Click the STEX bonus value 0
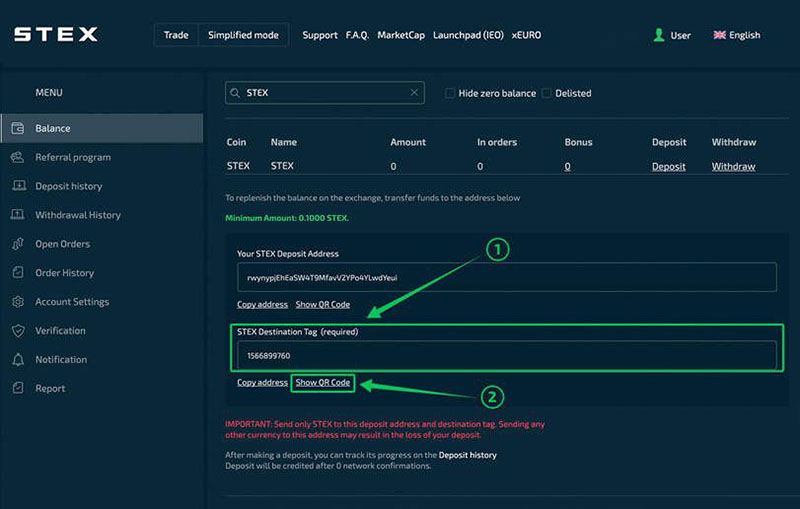The height and width of the screenshot is (509, 800). (567, 166)
